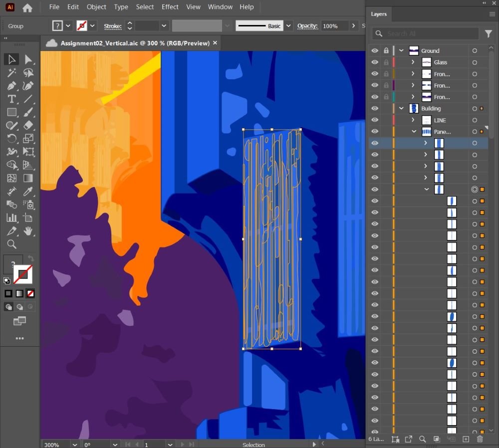
Task: Unlock the Glass sublayer
Action: point(386,62)
